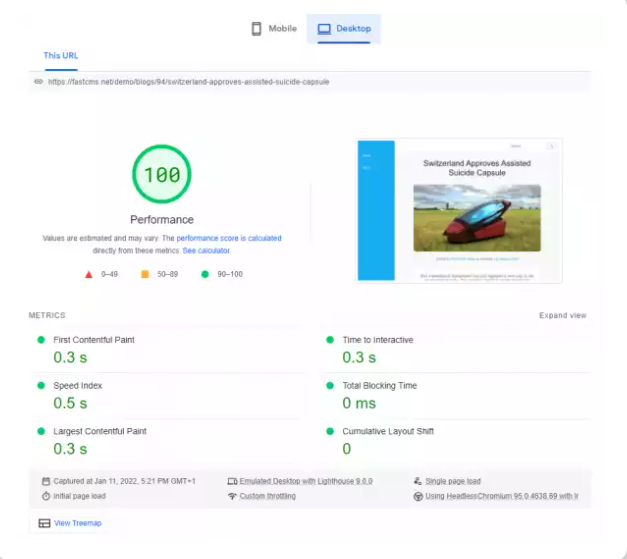The image size is (627, 559).
Task: Click the green circle 90–100 legend icon
Action: pyautogui.click(x=205, y=274)
